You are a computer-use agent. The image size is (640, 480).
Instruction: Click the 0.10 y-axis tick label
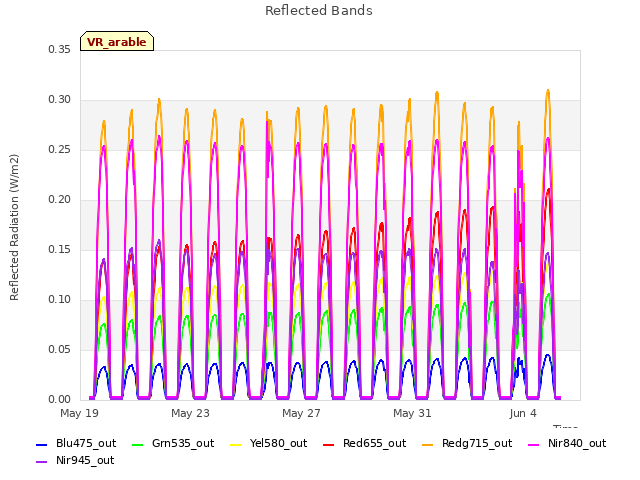coord(60,300)
